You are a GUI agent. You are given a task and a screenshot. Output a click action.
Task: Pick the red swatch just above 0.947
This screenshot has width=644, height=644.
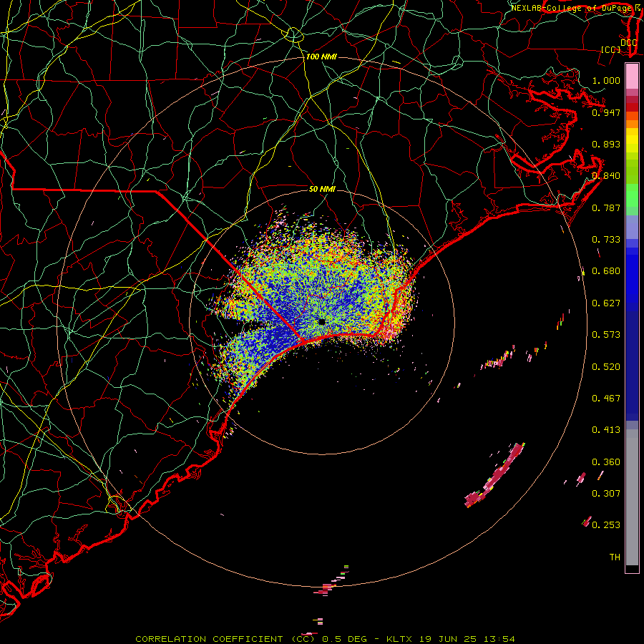[x=632, y=107]
